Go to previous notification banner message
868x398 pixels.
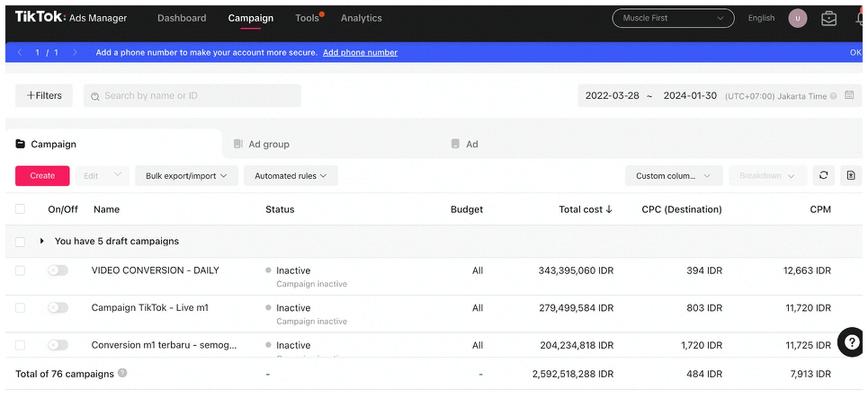[x=20, y=53]
